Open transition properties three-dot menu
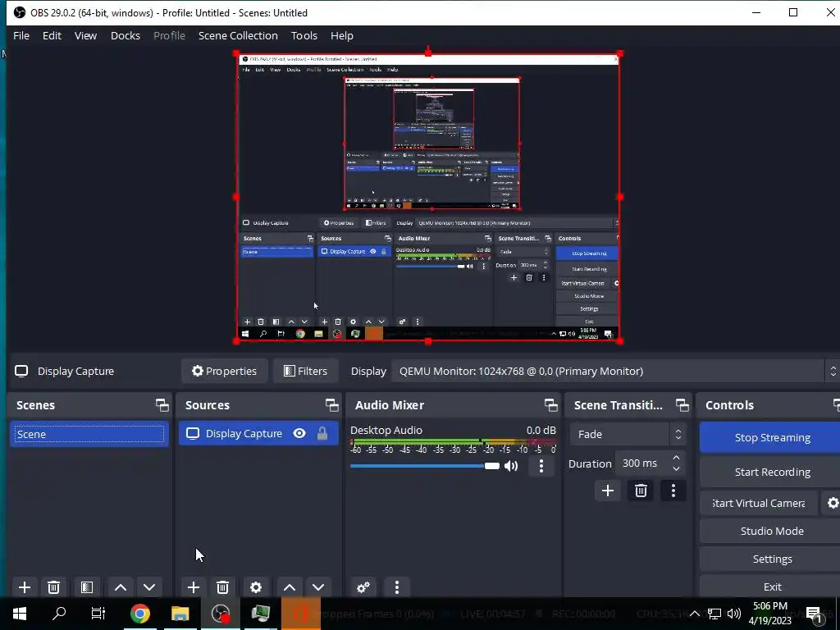840x630 pixels. 673,491
